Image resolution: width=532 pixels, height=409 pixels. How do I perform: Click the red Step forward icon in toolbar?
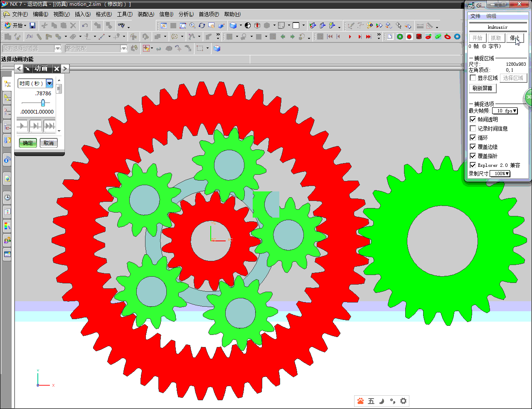360,37
